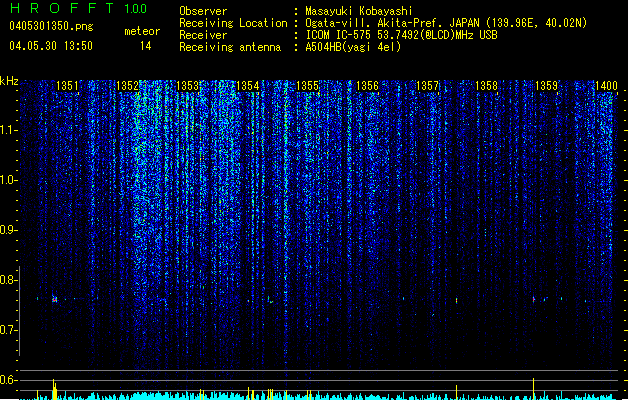Image resolution: width=629 pixels, height=400 pixels.
Task: Click the 1354 time marker
Action: click(x=248, y=86)
